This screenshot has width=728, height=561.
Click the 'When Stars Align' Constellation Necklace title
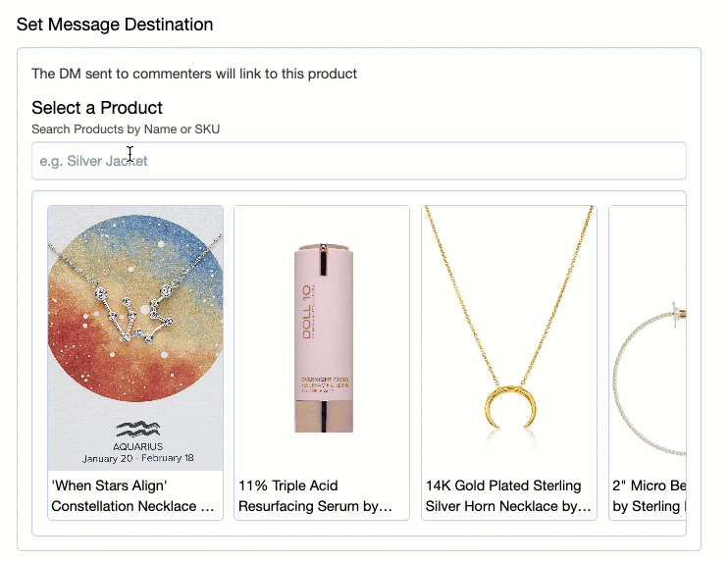135,495
